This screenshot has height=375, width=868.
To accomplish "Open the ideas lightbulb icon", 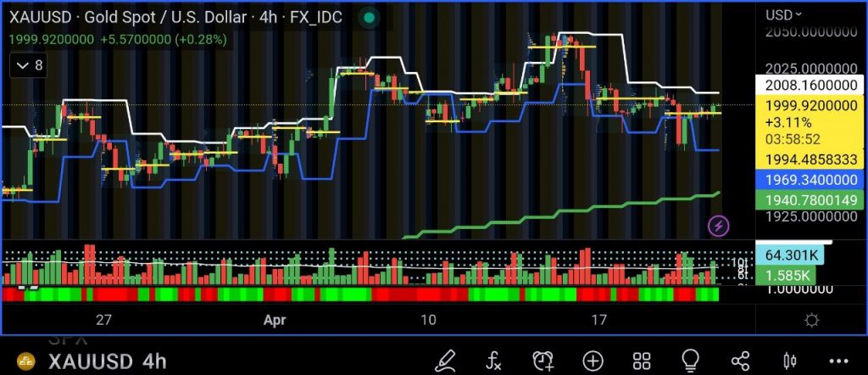I will (691, 360).
